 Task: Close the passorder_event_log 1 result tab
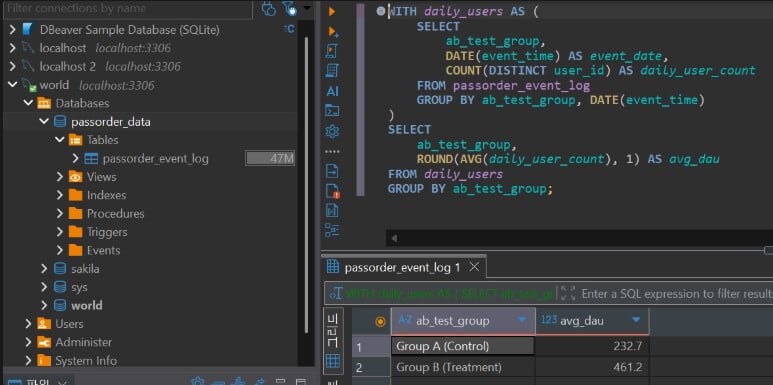(x=474, y=267)
